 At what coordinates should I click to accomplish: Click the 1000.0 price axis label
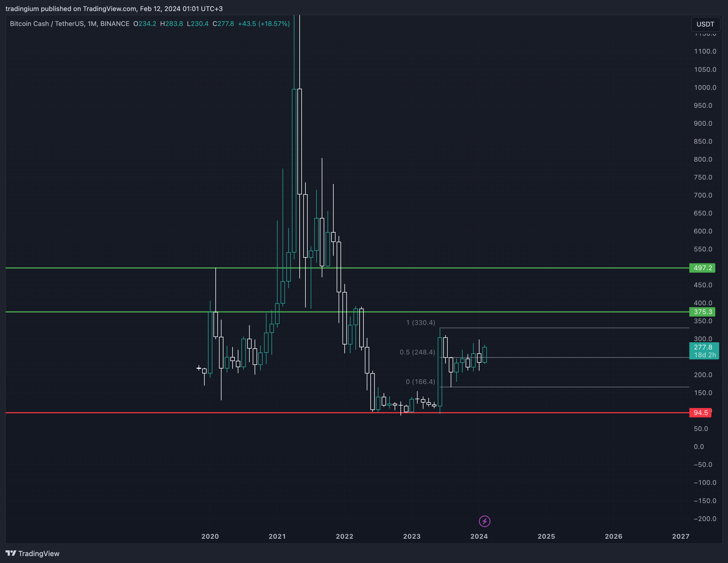pyautogui.click(x=705, y=87)
